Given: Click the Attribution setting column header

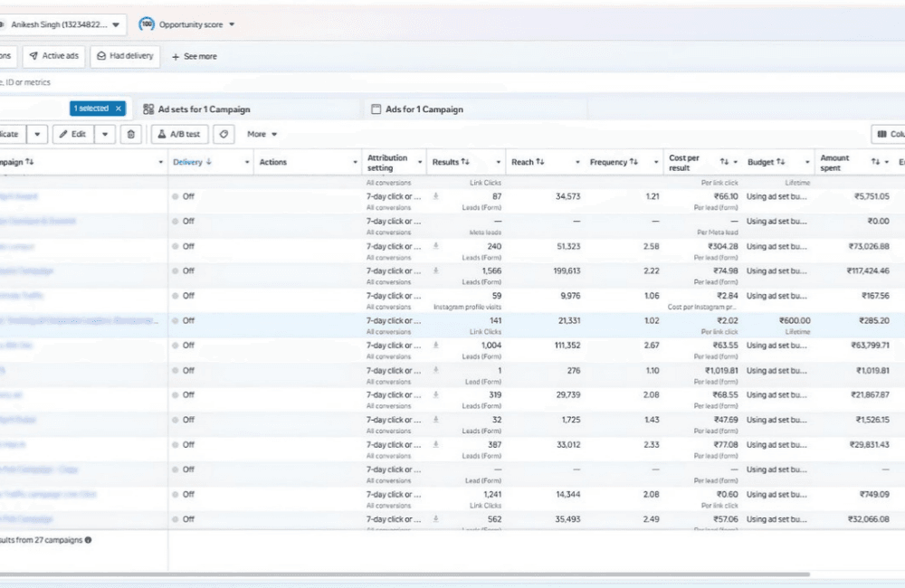Looking at the screenshot, I should click(387, 163).
